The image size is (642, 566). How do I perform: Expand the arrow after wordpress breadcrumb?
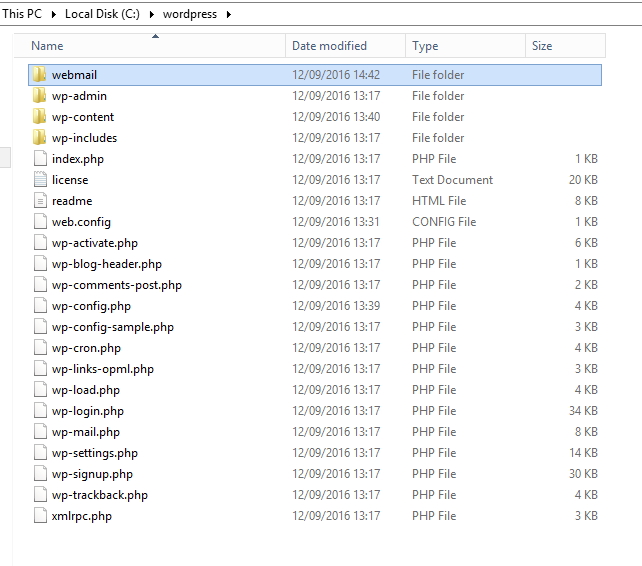coord(229,14)
